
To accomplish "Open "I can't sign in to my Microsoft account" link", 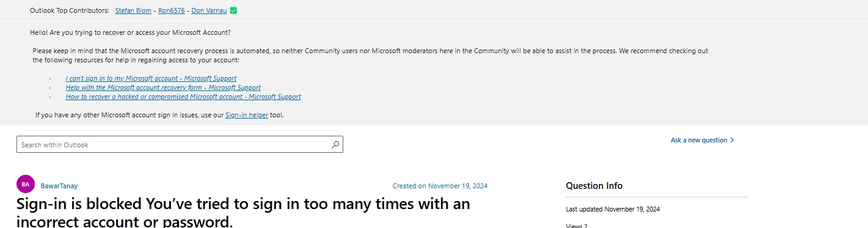I will click(x=151, y=78).
